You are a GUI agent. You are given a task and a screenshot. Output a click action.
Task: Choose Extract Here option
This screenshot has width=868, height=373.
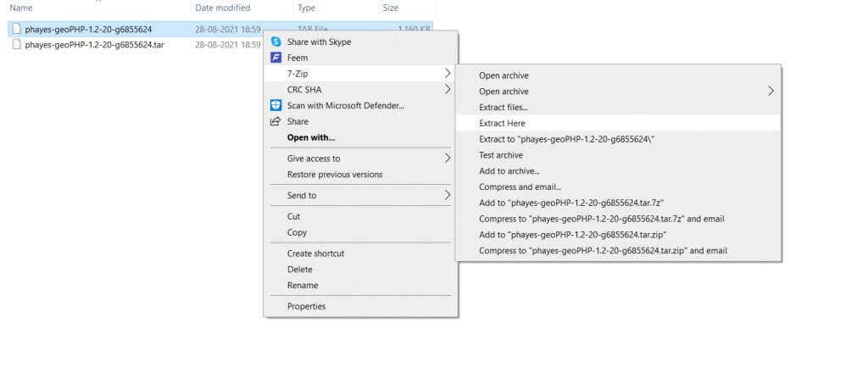pos(618,124)
